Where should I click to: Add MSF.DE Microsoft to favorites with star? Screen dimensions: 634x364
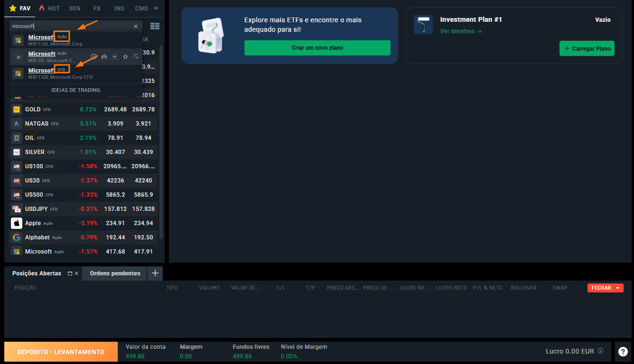[x=125, y=57]
